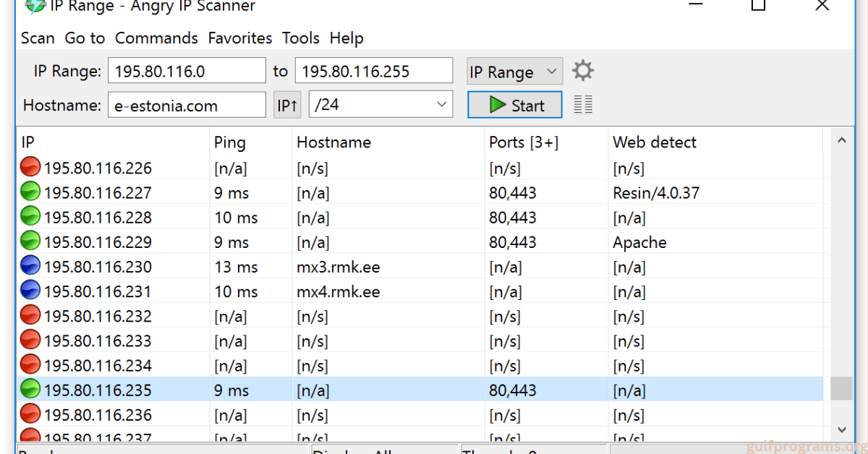Click blue status icon for 195.80.116.231
Image resolution: width=868 pixels, height=454 pixels.
pyautogui.click(x=30, y=291)
